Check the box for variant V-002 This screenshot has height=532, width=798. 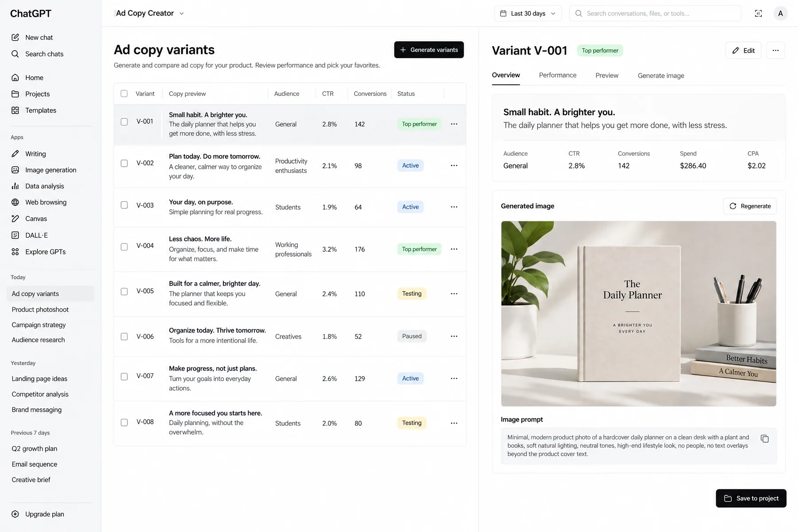click(x=124, y=163)
